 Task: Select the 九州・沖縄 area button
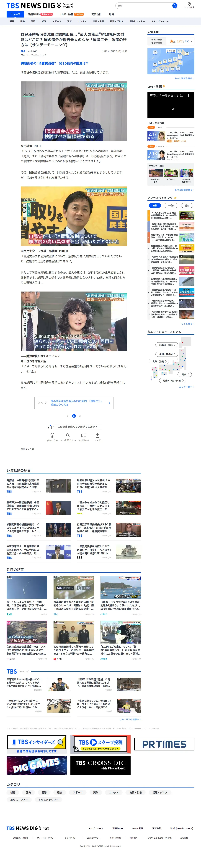[x=159, y=361]
